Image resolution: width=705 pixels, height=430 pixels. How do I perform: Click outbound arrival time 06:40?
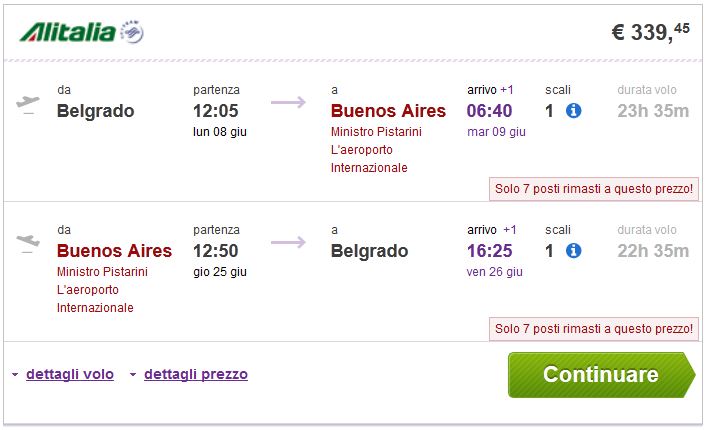(x=490, y=111)
